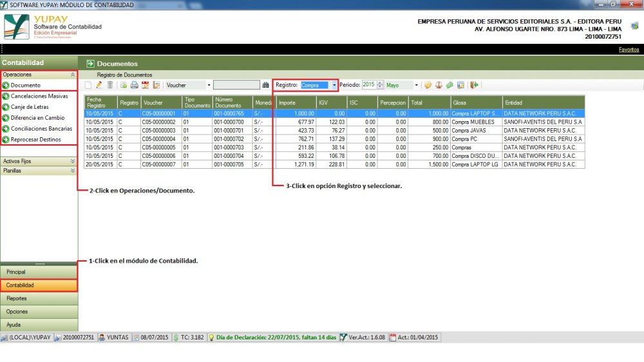This screenshot has height=362, width=644.
Task: Select voucher row C05-00000006
Action: point(334,156)
